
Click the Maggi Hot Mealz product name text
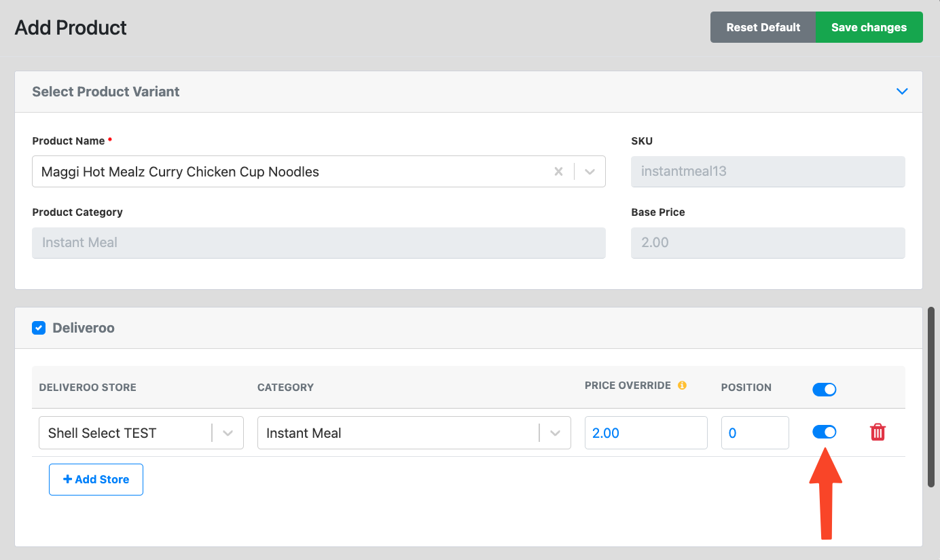[180, 172]
